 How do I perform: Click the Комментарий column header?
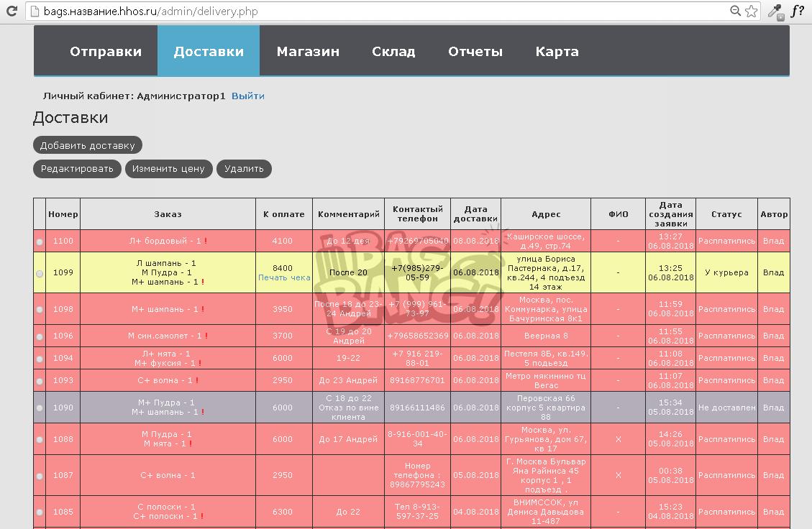[x=349, y=214]
